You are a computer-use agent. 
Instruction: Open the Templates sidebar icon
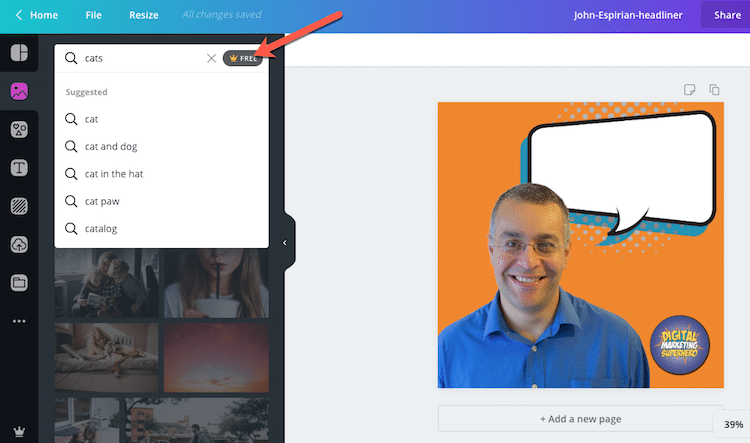tap(19, 53)
